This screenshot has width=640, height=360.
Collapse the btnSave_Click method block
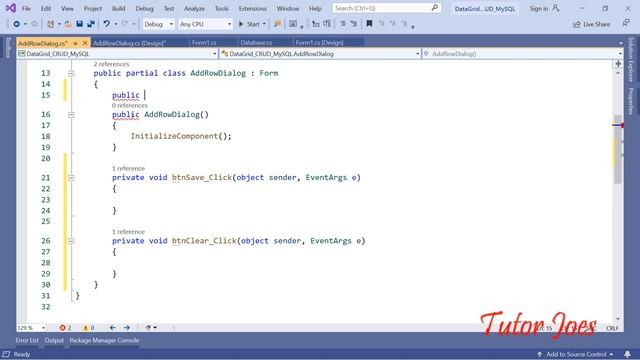pyautogui.click(x=71, y=178)
